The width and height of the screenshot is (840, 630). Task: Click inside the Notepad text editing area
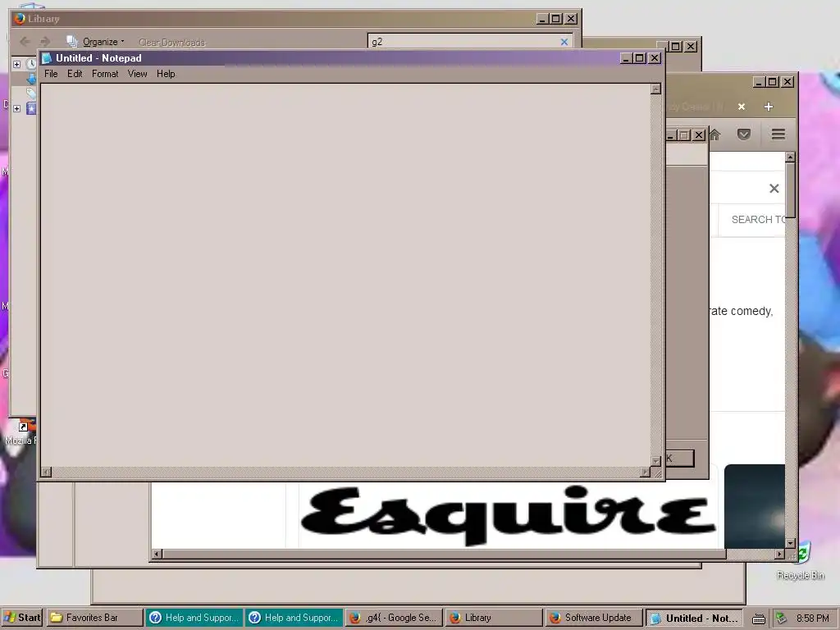345,275
